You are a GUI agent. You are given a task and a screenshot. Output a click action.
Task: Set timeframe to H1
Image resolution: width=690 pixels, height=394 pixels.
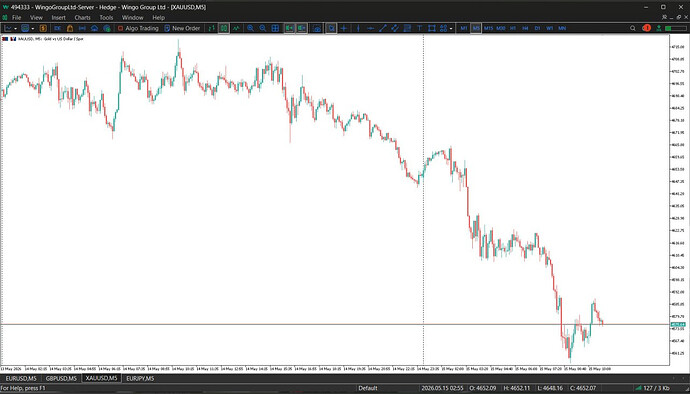(513, 28)
